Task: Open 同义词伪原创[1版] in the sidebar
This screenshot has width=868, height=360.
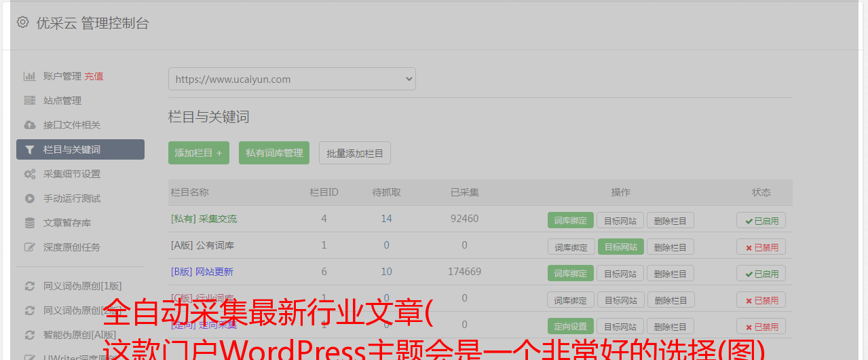Action: [x=83, y=286]
